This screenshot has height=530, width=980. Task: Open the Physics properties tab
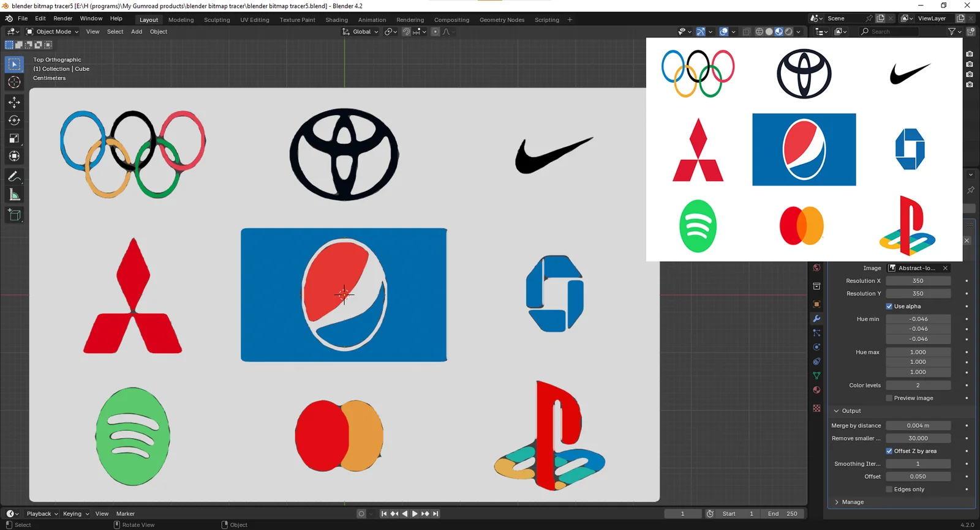tap(816, 347)
